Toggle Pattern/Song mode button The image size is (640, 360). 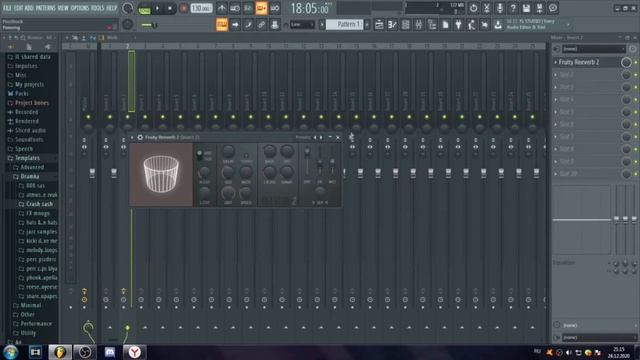144,8
